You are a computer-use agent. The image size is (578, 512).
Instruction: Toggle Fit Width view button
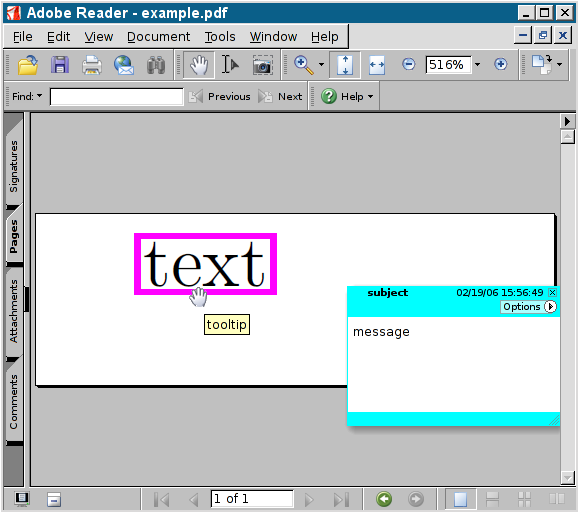point(377,65)
